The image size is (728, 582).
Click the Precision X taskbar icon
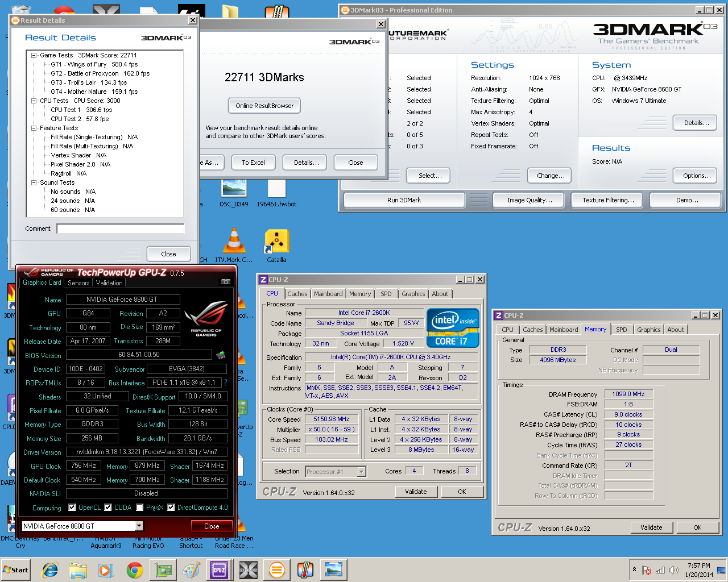[248, 569]
